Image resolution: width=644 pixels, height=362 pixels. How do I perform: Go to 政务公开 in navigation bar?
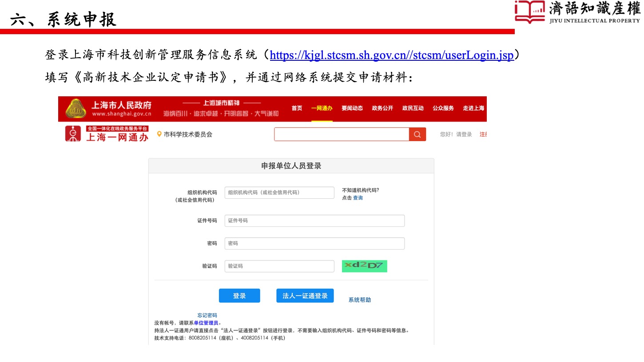pyautogui.click(x=382, y=108)
